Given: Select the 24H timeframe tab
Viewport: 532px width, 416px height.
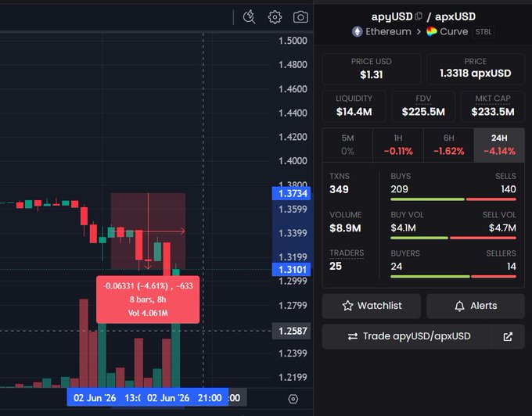Looking at the screenshot, I should [x=499, y=145].
